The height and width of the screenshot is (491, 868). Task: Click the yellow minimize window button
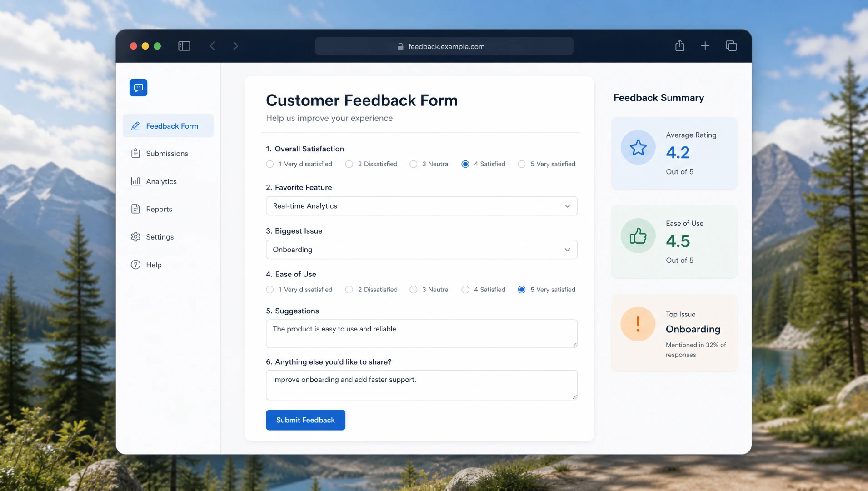pos(145,46)
